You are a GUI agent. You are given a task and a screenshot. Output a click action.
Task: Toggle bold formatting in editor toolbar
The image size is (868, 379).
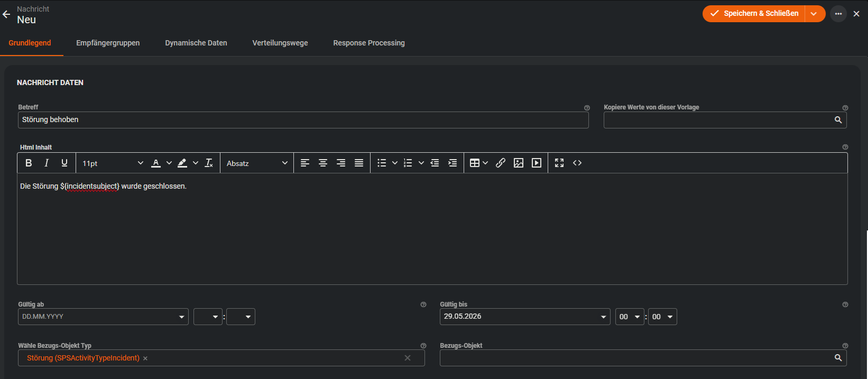[x=29, y=163]
